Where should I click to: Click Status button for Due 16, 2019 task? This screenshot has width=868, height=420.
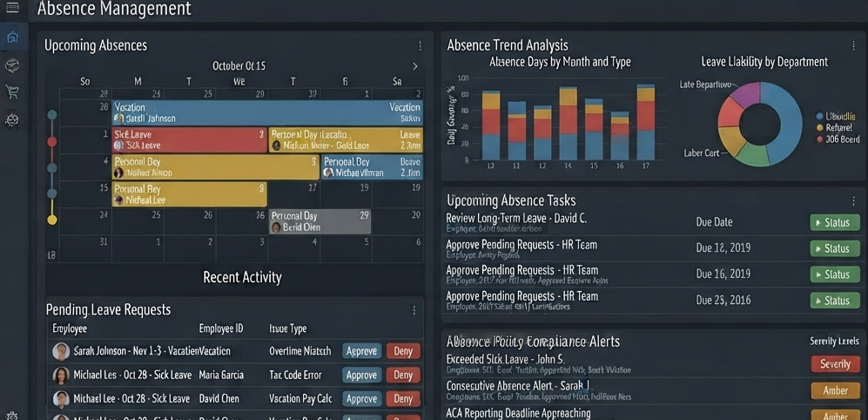coord(835,274)
